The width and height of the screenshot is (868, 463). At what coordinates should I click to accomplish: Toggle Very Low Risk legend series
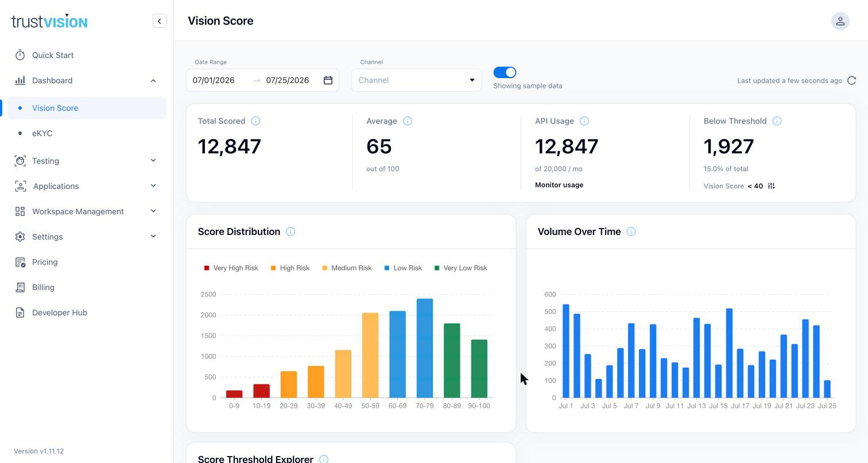[460, 268]
